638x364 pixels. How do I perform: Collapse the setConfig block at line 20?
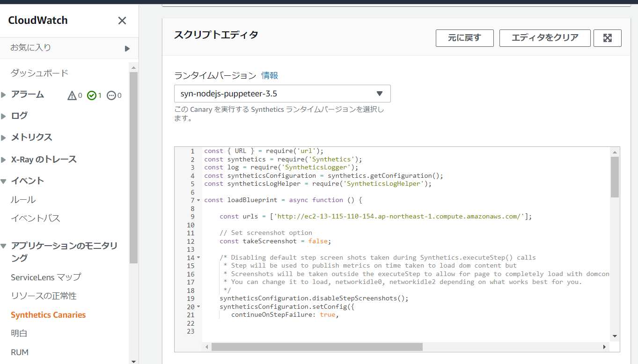198,307
